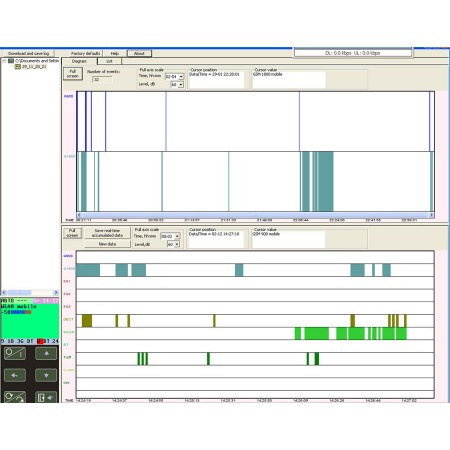
Task: Click the call/hang-up keypad button at bottom
Action: pyautogui.click(x=15, y=397)
